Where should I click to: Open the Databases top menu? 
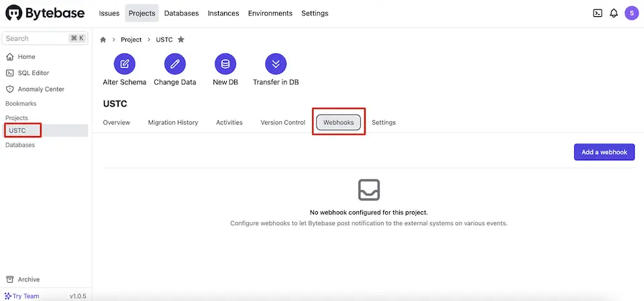click(x=182, y=13)
